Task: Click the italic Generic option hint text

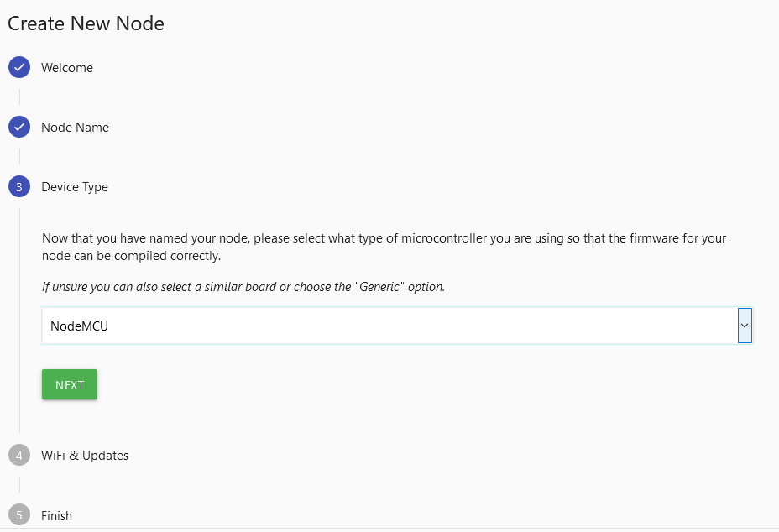Action: tap(243, 287)
